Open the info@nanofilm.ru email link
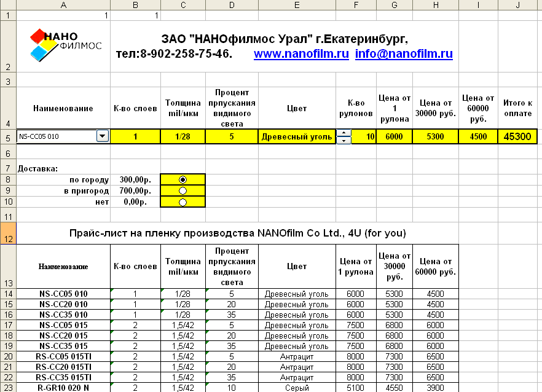542x392 pixels. pos(404,54)
